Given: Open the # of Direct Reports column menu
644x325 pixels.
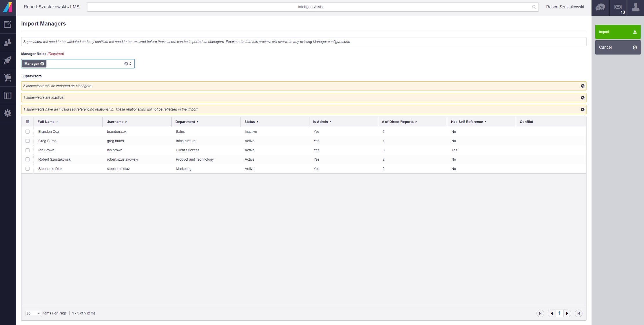Looking at the screenshot, I should click(416, 122).
